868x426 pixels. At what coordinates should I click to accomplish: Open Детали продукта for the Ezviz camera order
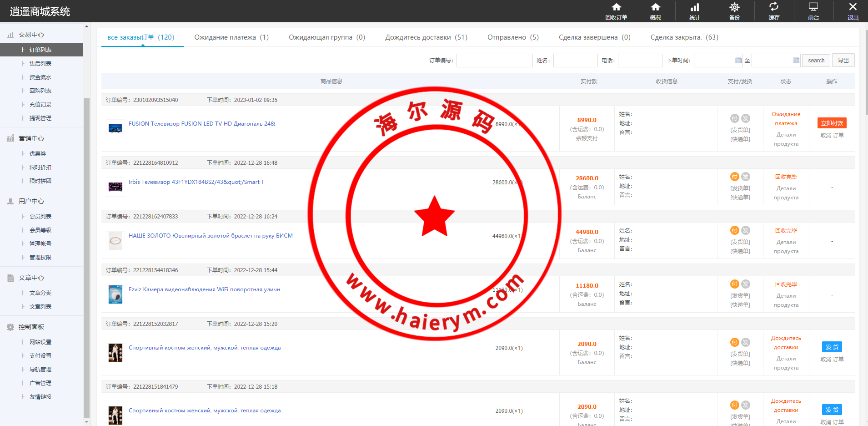(786, 300)
